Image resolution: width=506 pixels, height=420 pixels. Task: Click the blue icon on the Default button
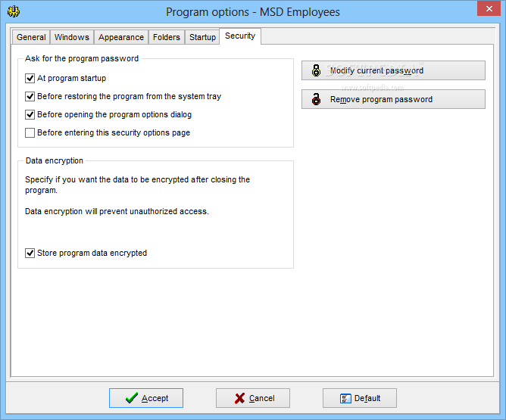[x=345, y=398]
